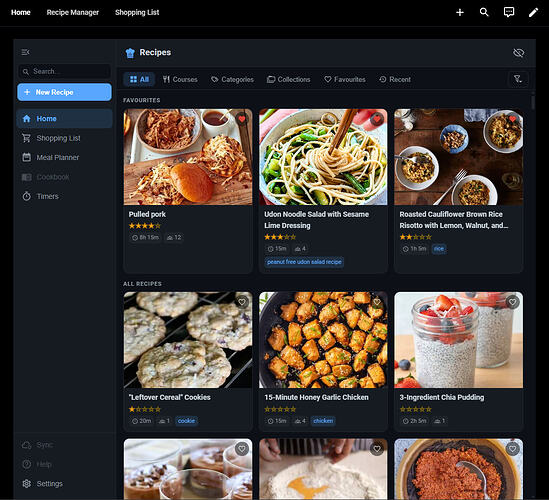This screenshot has height=500, width=549.
Task: Collapse the sidebar with menu icon
Action: tap(26, 52)
